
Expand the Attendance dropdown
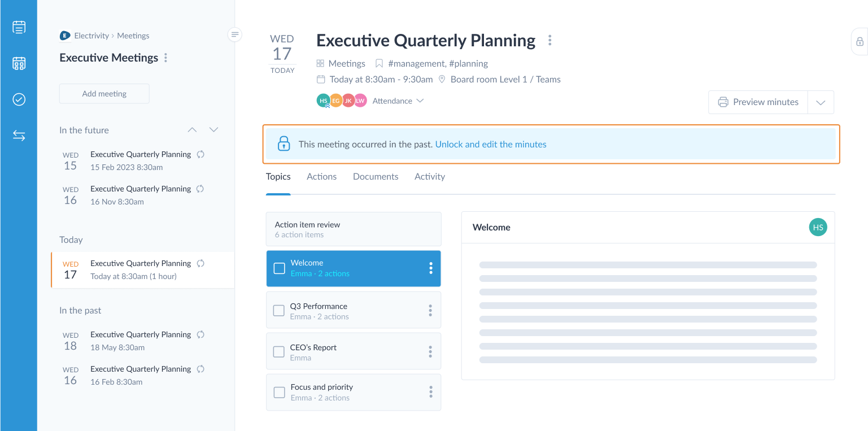point(398,101)
